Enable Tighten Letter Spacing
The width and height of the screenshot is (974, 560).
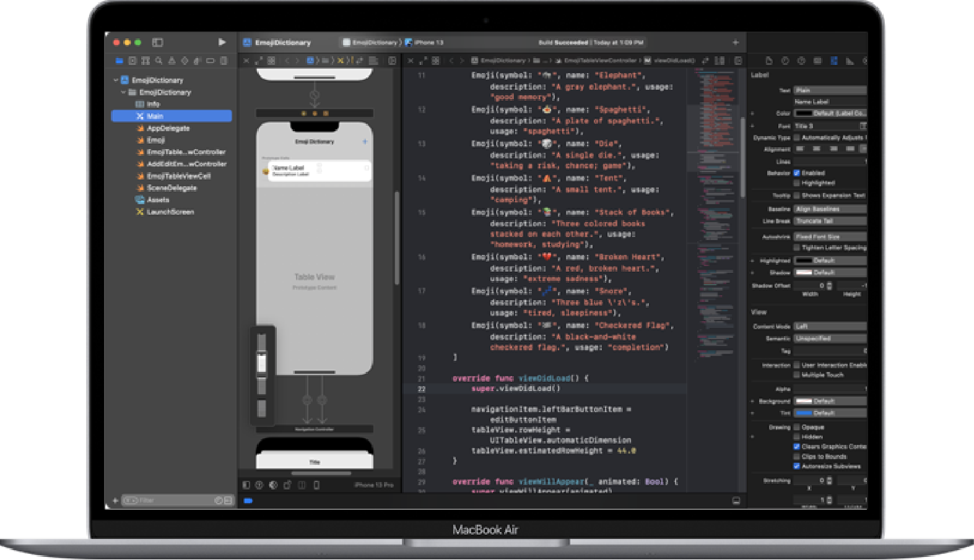click(x=797, y=248)
